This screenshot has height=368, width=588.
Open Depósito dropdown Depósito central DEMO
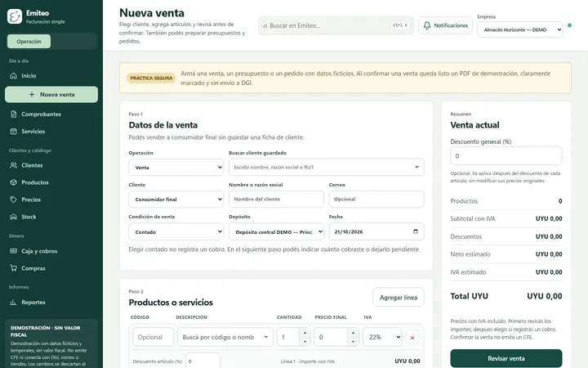point(276,231)
